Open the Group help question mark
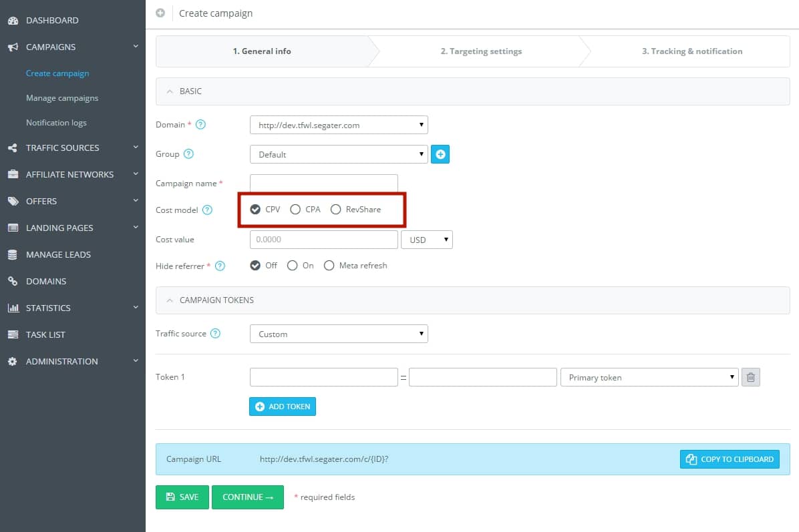The image size is (799, 532). [188, 154]
